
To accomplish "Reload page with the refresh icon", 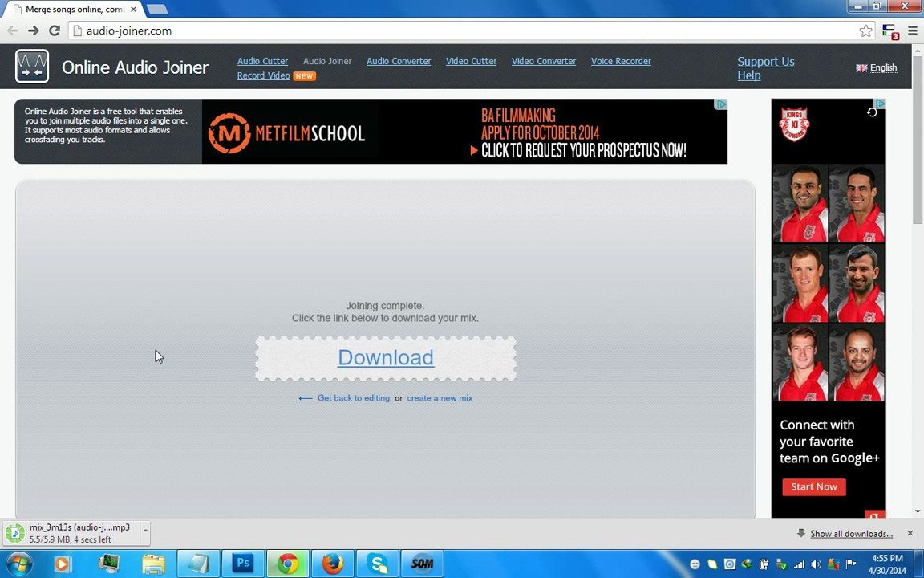I will point(55,31).
